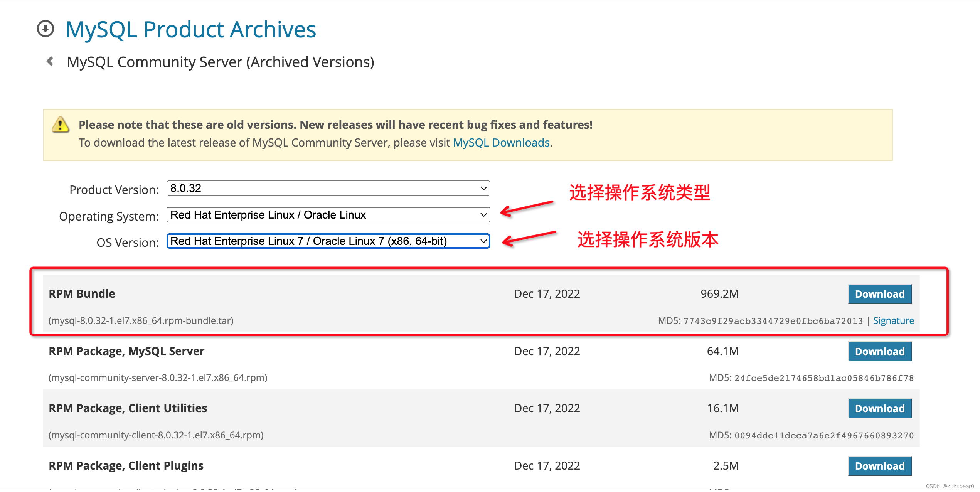The image size is (980, 492).
Task: Click the MySQL Community Server (Archived Versions) title
Action: point(221,62)
